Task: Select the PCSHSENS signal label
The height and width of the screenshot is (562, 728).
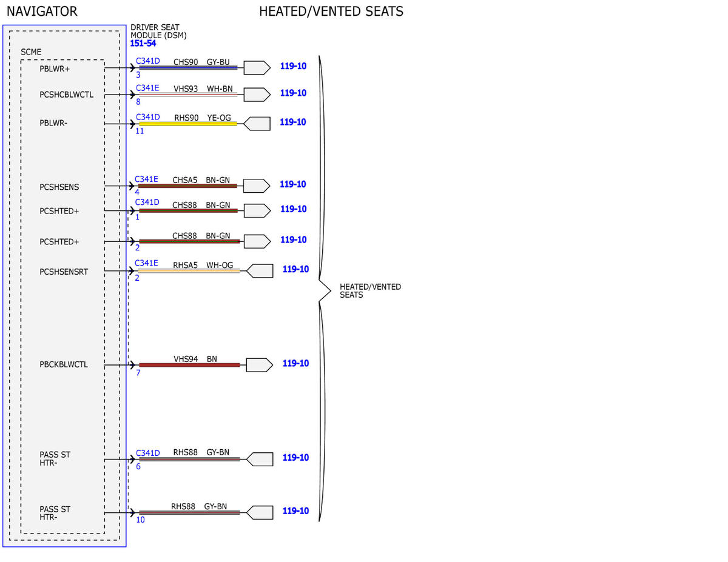Action: pyautogui.click(x=59, y=187)
